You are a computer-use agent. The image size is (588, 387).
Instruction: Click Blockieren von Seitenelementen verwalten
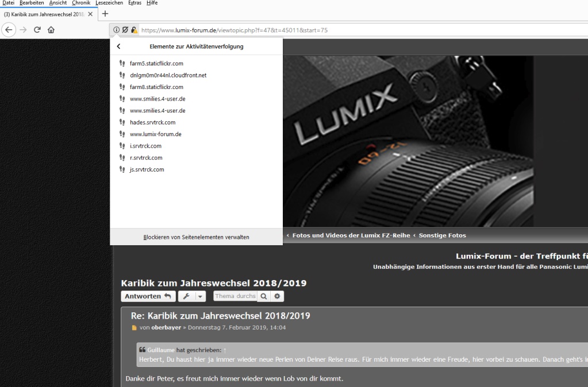196,237
